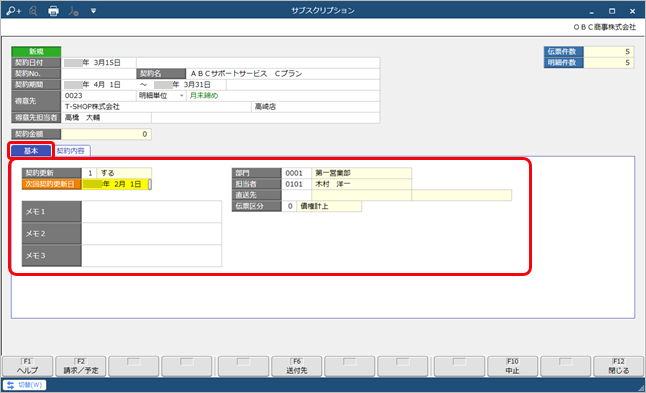646x393 pixels.
Task: Click the contract period start date field
Action: pos(98,84)
